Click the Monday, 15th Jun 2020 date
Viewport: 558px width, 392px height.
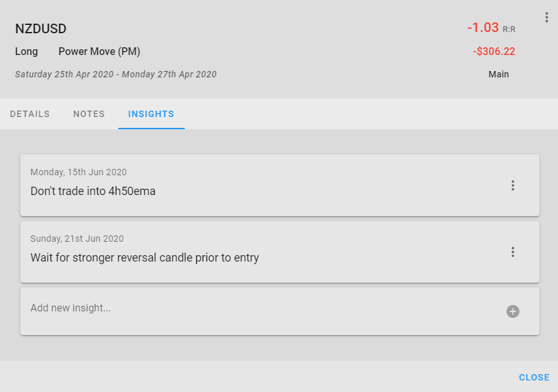pos(79,172)
